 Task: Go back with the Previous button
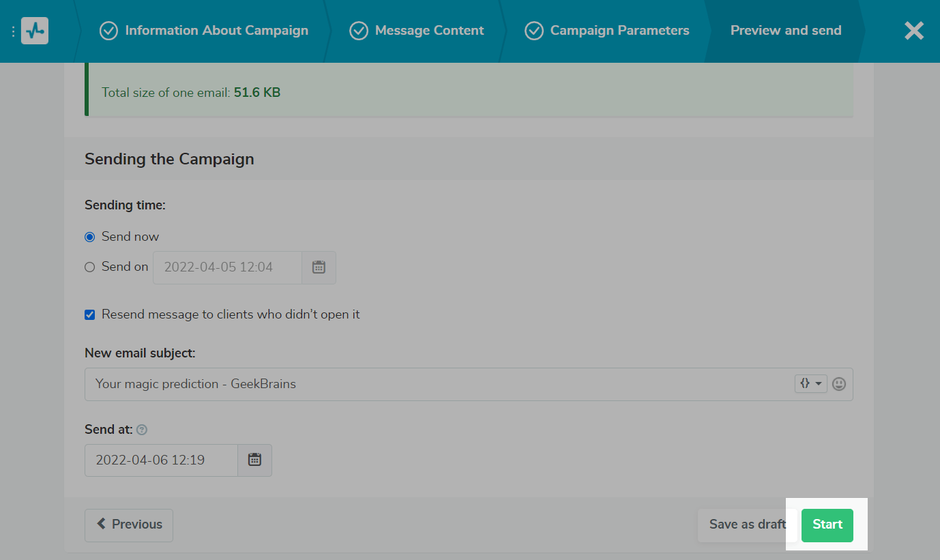click(129, 525)
